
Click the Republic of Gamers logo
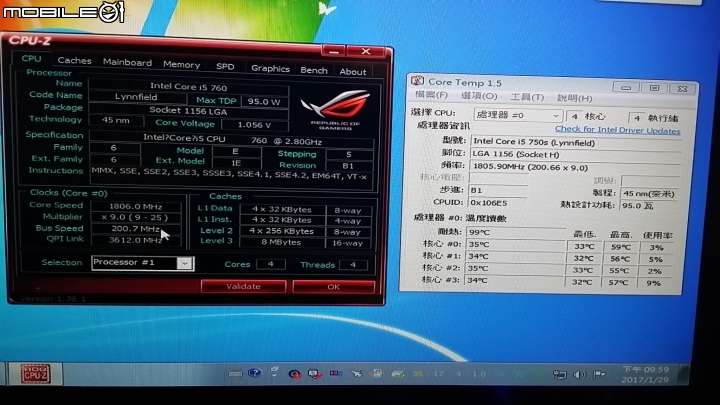tap(336, 109)
